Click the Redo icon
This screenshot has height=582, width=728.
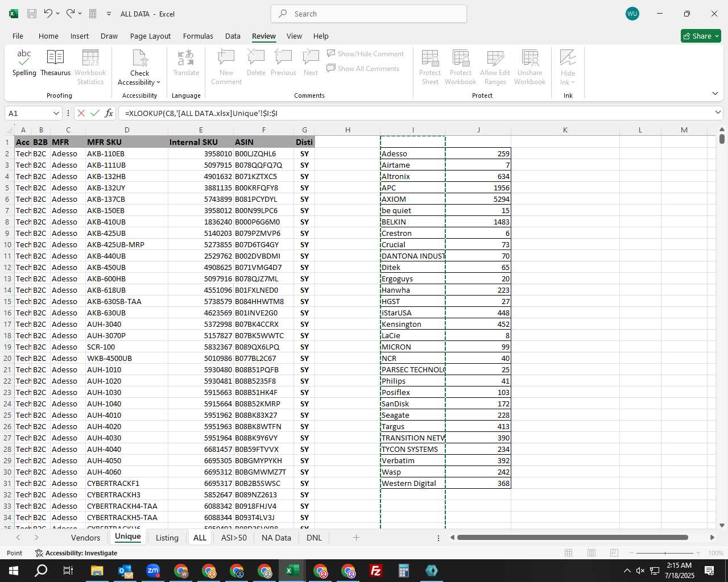coord(71,14)
